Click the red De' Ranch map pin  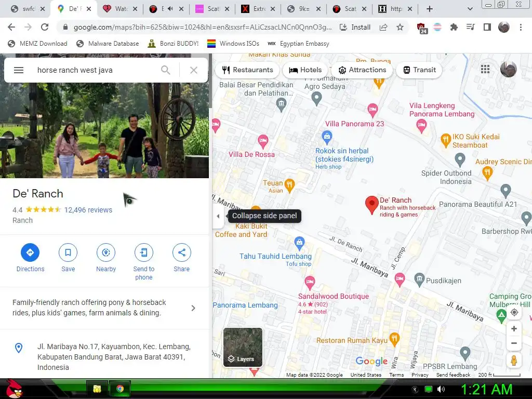coord(372,205)
